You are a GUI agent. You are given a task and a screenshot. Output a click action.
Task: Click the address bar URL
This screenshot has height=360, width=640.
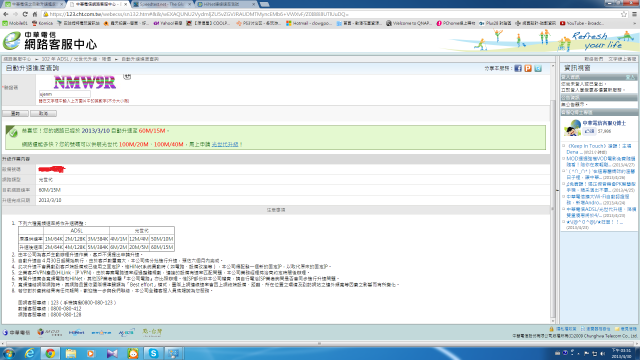(199, 14)
